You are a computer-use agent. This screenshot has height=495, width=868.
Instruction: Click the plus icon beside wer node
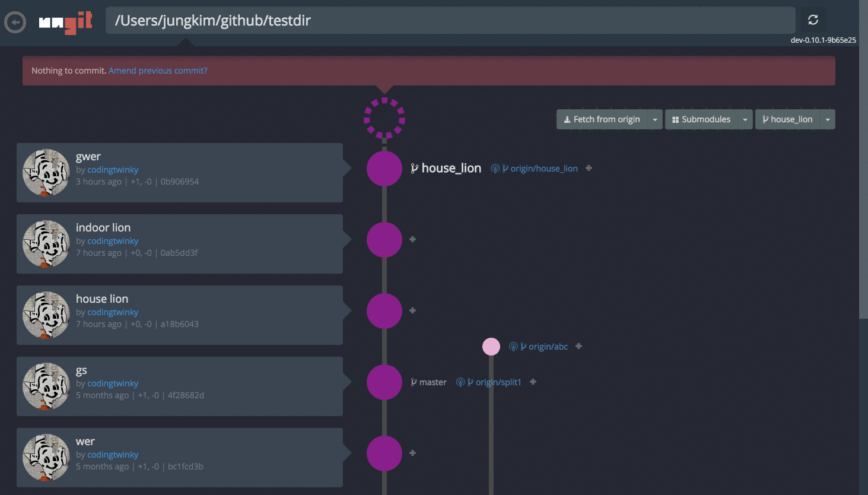tap(413, 453)
